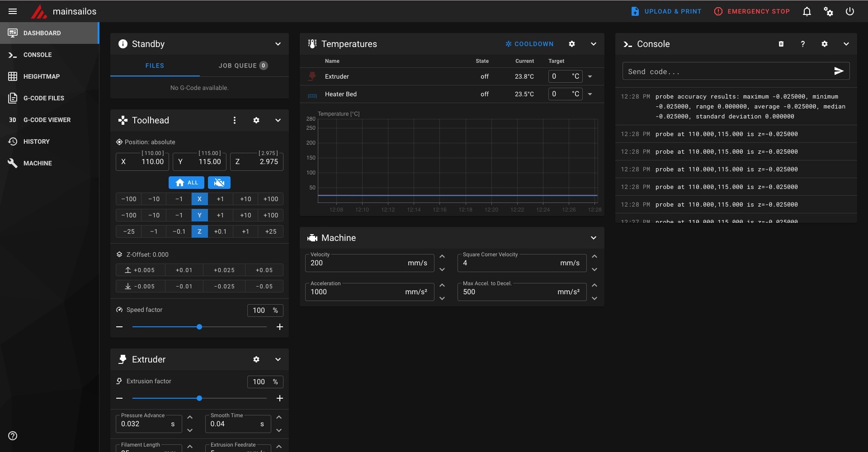Viewport: 868px width, 452px height.
Task: Open Temperatures panel settings gear
Action: [572, 44]
